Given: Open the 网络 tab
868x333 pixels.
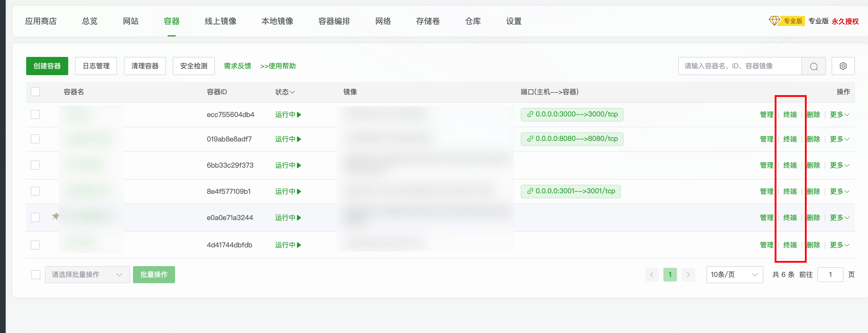Looking at the screenshot, I should point(383,21).
